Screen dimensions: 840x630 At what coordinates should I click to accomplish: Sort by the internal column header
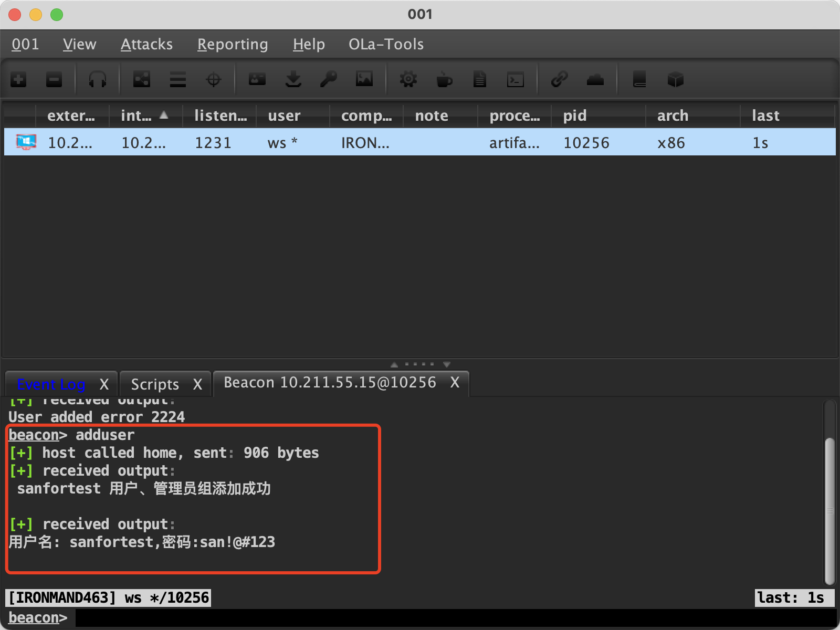tap(145, 115)
